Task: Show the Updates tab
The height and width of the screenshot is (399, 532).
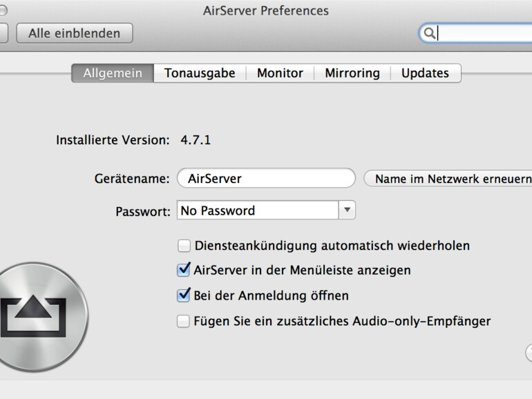Action: coord(425,73)
